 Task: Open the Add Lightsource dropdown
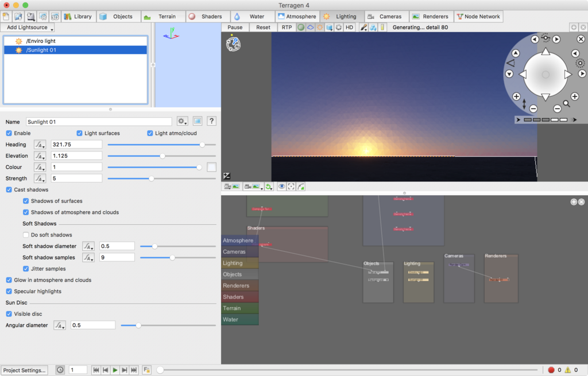28,28
